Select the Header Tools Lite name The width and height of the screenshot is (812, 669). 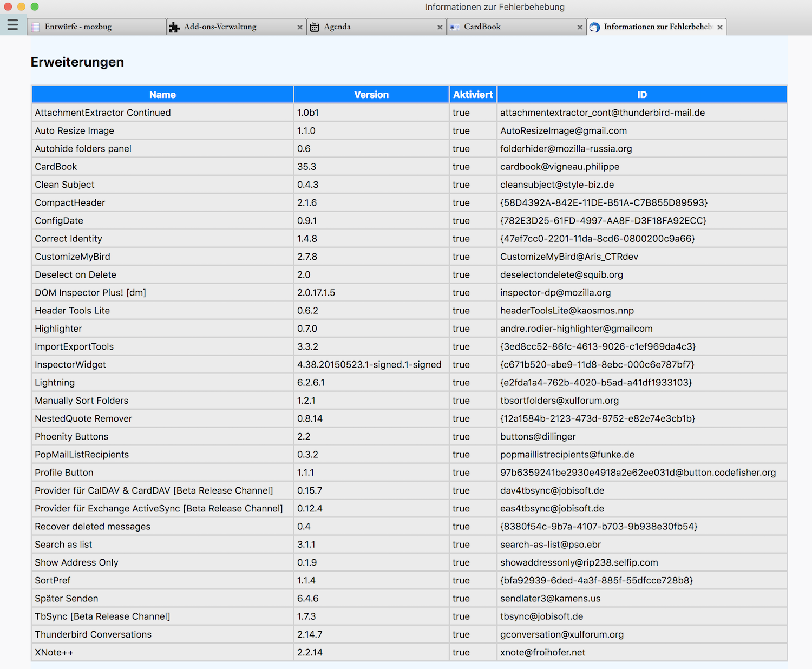(162, 311)
